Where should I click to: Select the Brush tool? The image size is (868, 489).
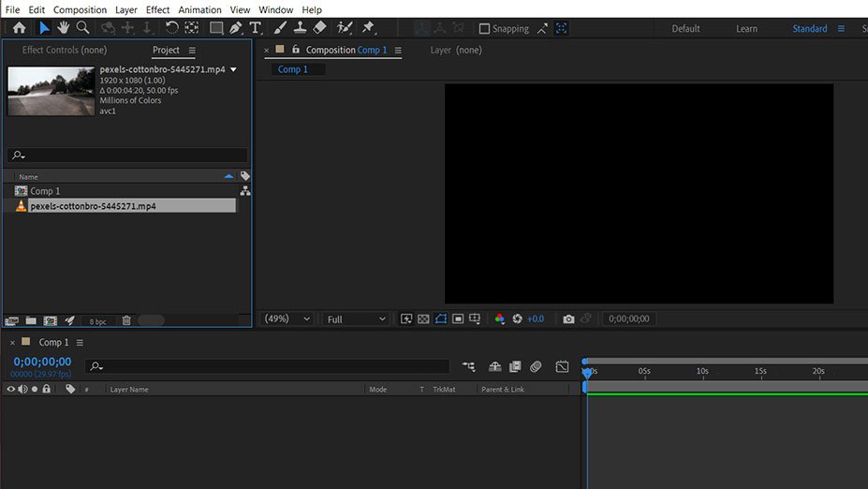click(x=280, y=28)
